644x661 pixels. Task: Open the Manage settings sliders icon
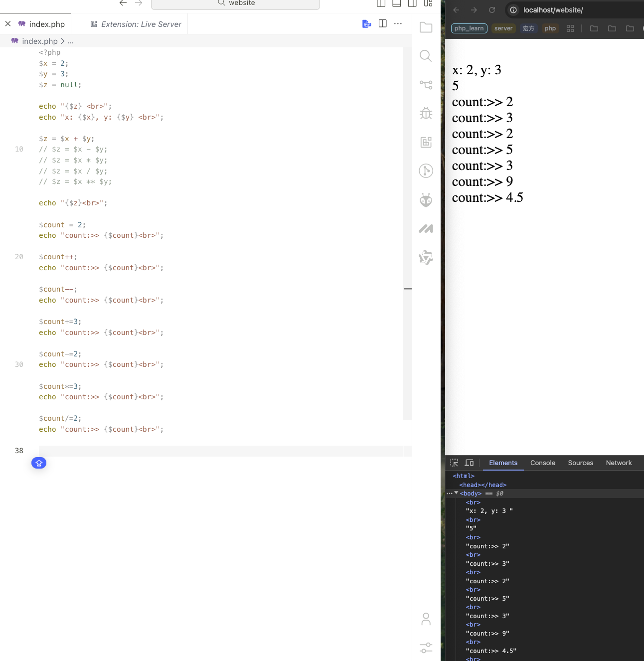click(426, 648)
